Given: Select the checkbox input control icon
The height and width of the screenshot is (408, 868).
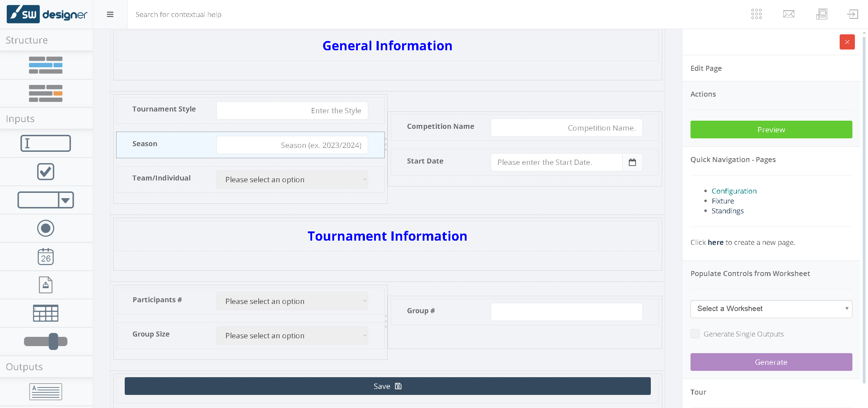Looking at the screenshot, I should click(x=46, y=172).
